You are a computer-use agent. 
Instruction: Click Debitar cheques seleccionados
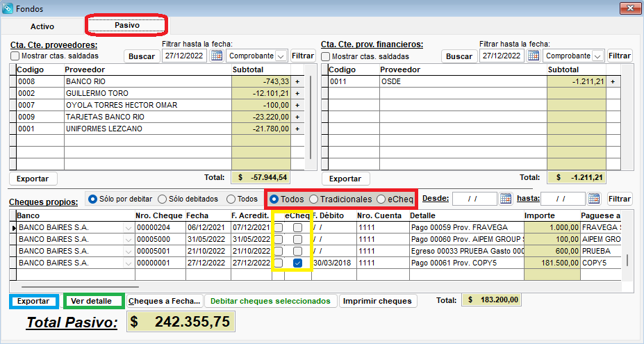[270, 301]
